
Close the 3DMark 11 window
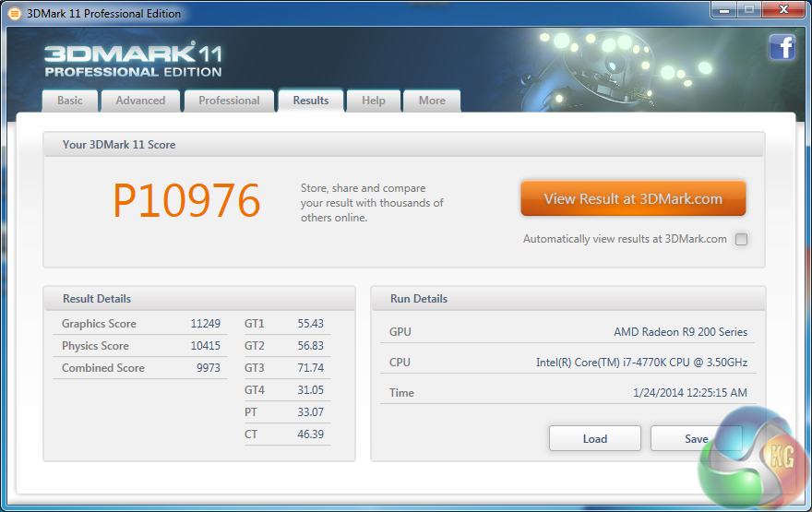(x=783, y=10)
